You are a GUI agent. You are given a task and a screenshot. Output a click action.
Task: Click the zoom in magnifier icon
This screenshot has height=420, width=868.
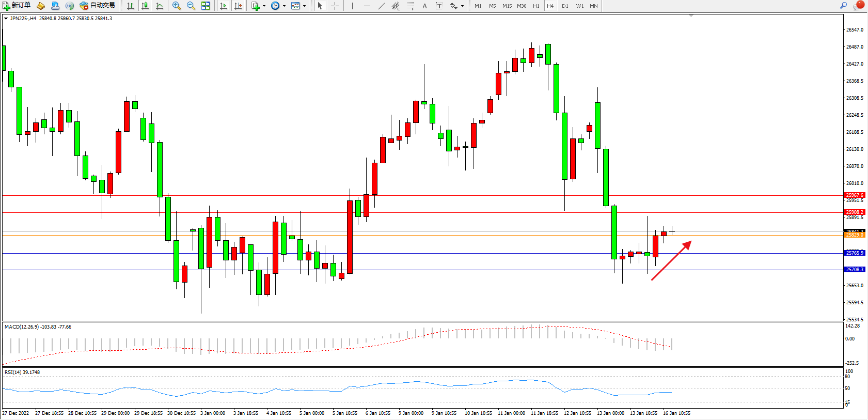[177, 6]
